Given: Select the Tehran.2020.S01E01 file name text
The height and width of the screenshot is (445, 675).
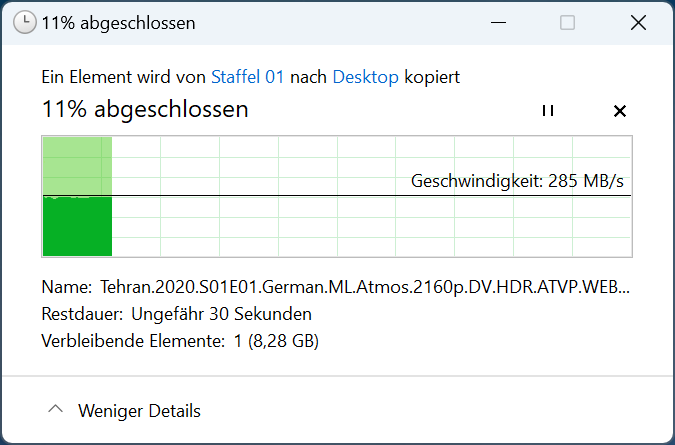Looking at the screenshot, I should pyautogui.click(x=365, y=287).
